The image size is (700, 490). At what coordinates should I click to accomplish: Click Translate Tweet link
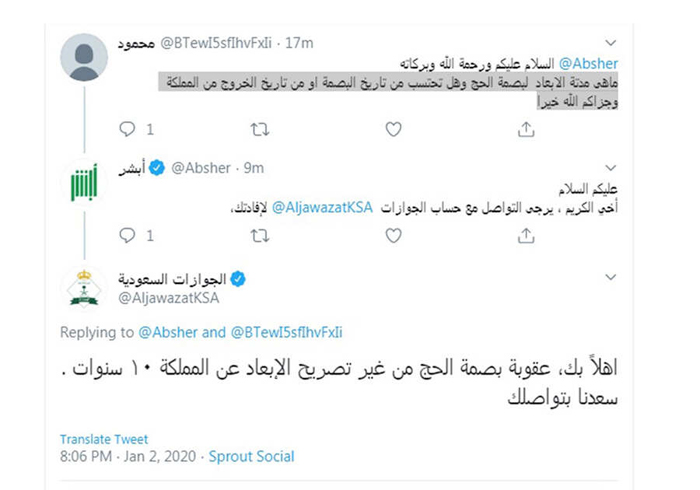pyautogui.click(x=104, y=440)
